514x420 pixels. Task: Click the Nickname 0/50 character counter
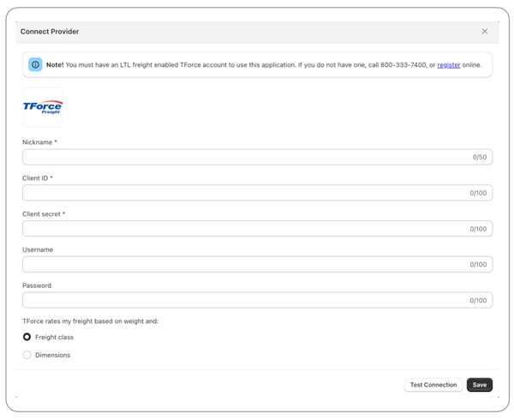[480, 157]
